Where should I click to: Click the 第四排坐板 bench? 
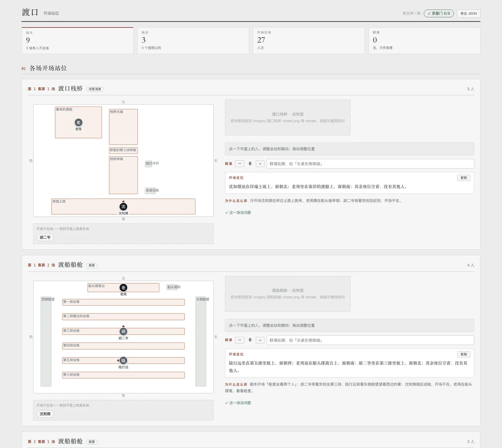[x=123, y=346]
